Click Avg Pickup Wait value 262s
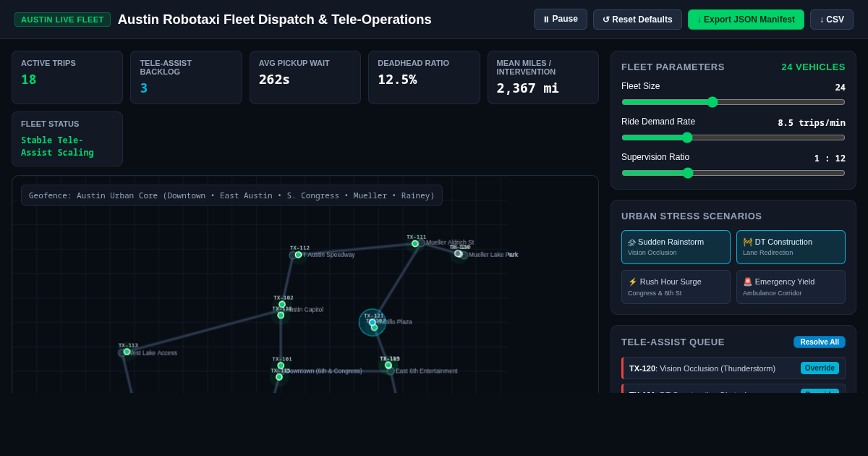This screenshot has height=456, width=868. (x=274, y=80)
